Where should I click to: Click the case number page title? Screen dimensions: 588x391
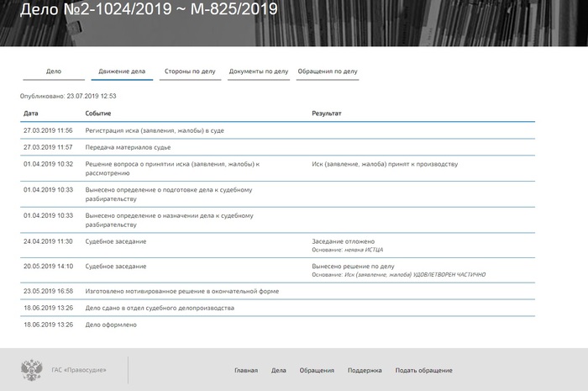[139, 12]
